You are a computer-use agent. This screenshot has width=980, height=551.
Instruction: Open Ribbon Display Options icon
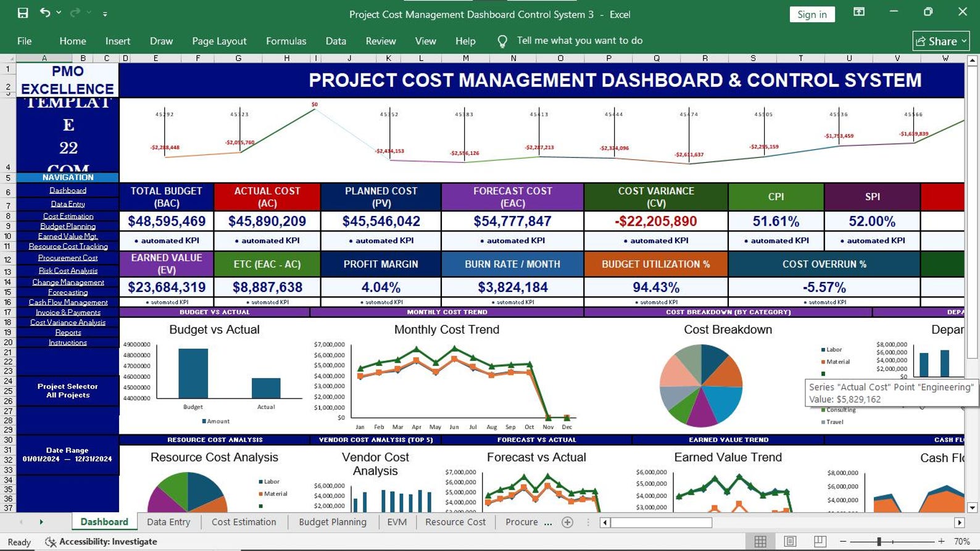click(859, 12)
